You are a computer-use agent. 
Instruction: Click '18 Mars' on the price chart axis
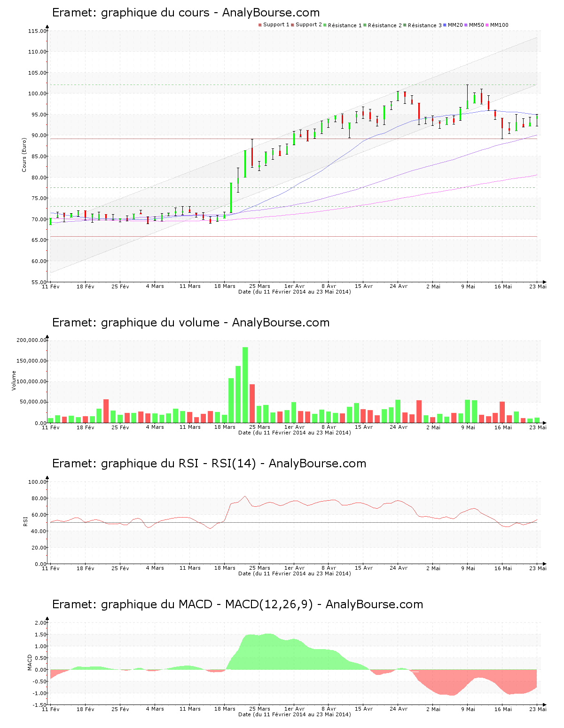click(225, 286)
